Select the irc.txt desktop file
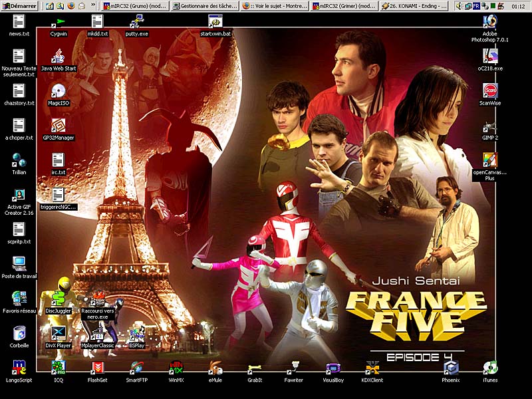The width and height of the screenshot is (532, 399). point(59,164)
